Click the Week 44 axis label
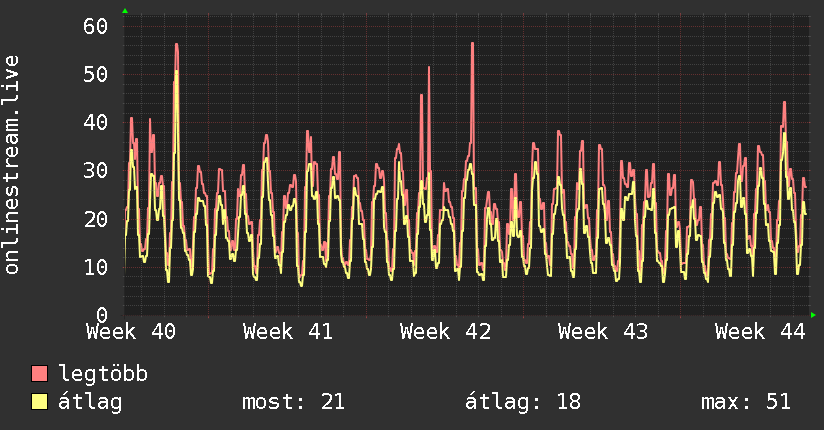 pos(760,332)
